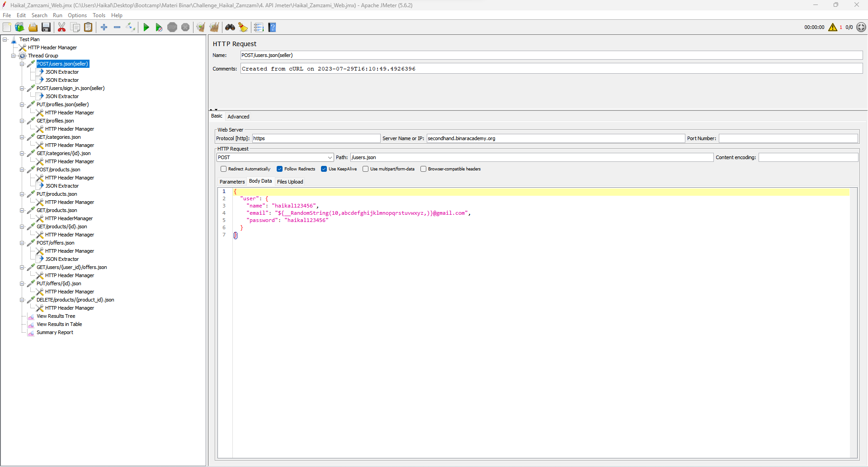This screenshot has height=467, width=868.
Task: Collapse the Test Plan root node
Action: 5,39
